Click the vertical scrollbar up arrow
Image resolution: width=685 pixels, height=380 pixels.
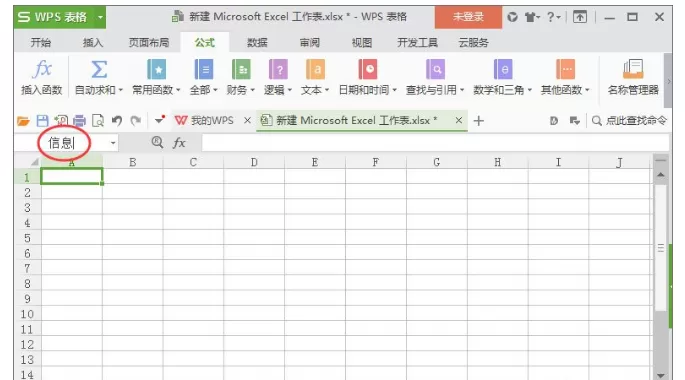(x=661, y=175)
